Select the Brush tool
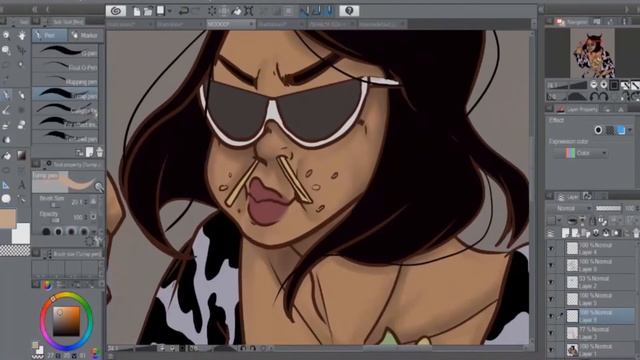 click(6, 110)
